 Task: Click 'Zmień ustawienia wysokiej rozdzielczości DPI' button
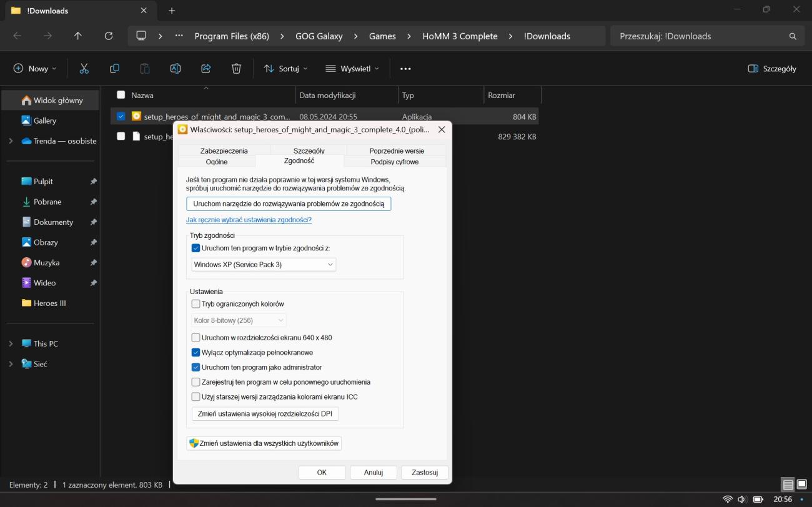[x=265, y=414]
